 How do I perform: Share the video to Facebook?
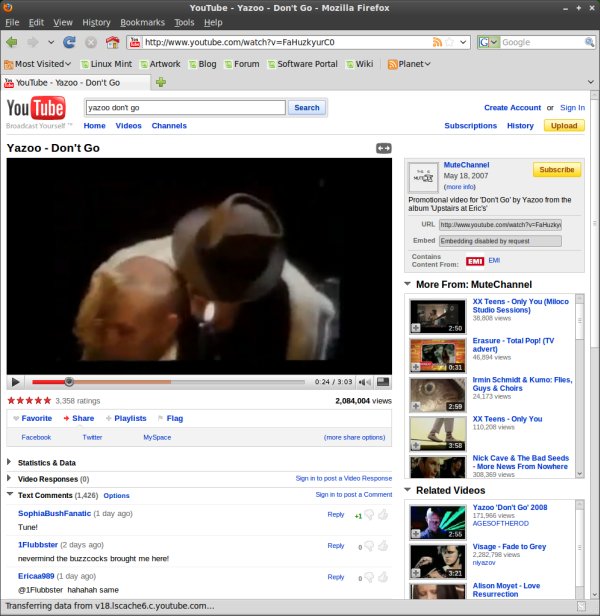pos(36,437)
